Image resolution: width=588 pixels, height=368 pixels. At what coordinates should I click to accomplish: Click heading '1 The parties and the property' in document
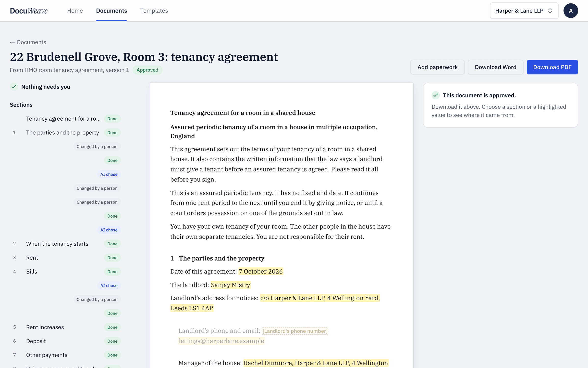click(x=217, y=258)
